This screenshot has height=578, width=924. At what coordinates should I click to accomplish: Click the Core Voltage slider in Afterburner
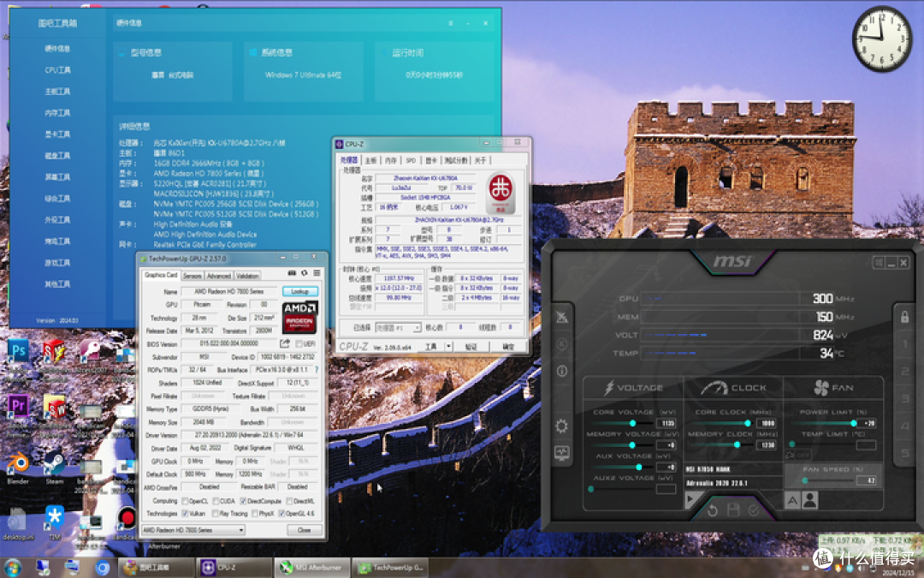click(624, 423)
